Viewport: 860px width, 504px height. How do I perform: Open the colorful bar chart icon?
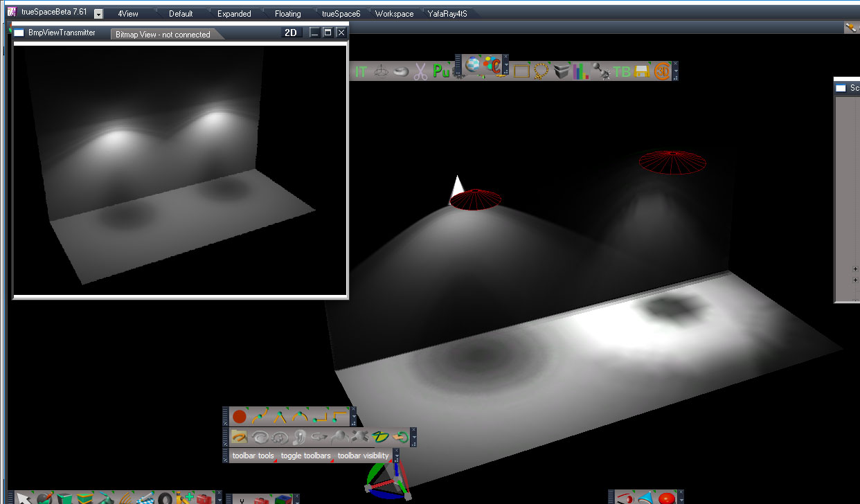[581, 71]
